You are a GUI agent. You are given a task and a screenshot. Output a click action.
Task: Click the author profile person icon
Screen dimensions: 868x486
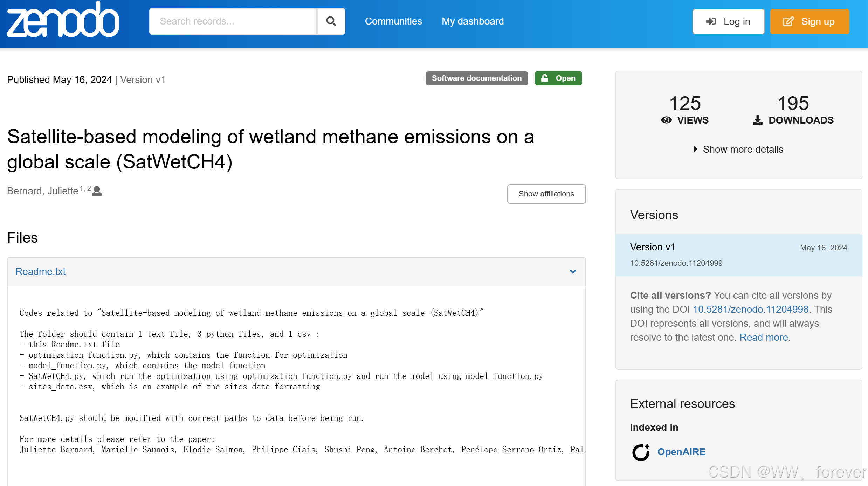97,191
